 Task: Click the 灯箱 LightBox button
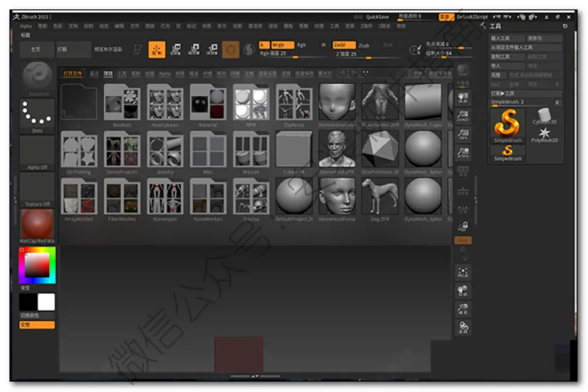pos(73,50)
